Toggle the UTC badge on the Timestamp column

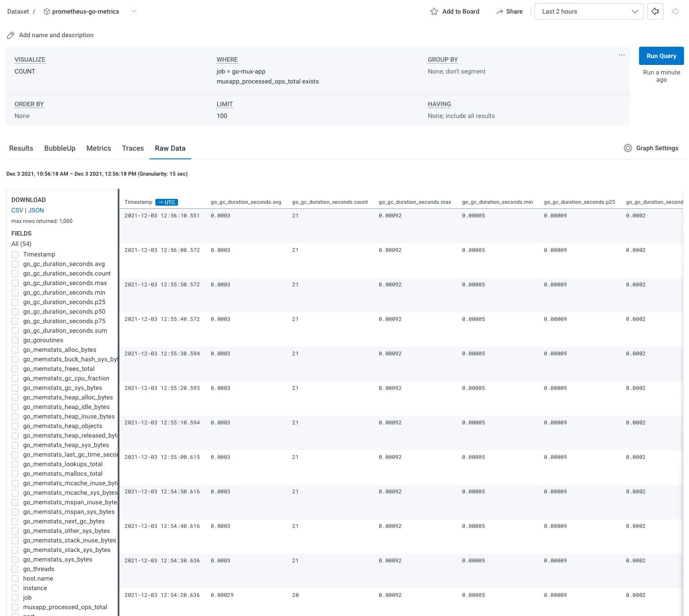pyautogui.click(x=167, y=202)
